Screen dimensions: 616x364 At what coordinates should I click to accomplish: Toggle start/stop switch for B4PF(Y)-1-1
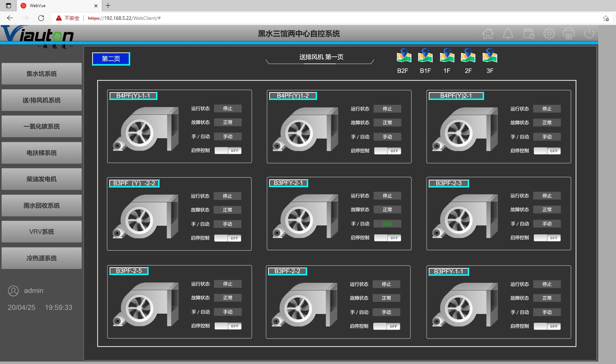click(228, 151)
